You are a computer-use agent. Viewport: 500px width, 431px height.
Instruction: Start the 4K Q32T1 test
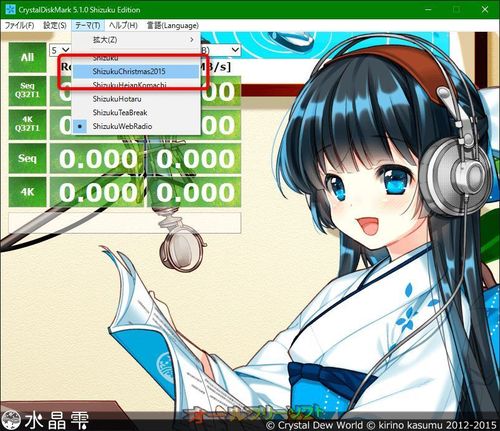click(27, 125)
